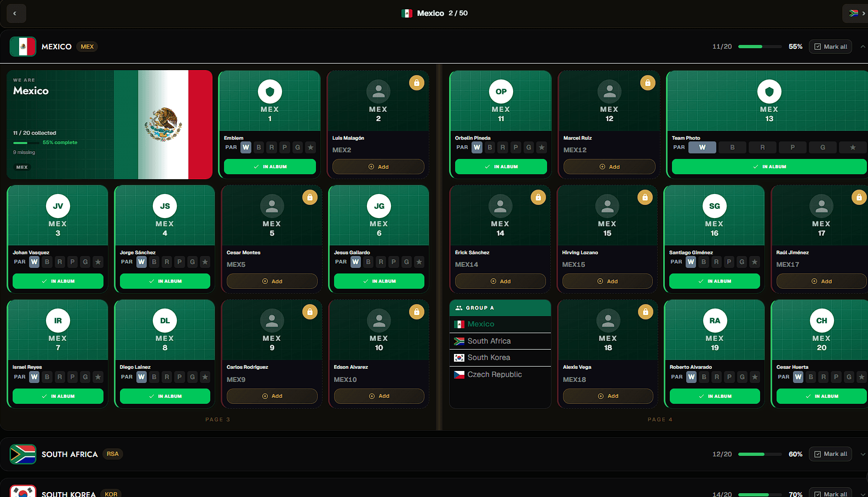Click the lock icon on MEX 14 card
This screenshot has height=497, width=868.
[538, 198]
